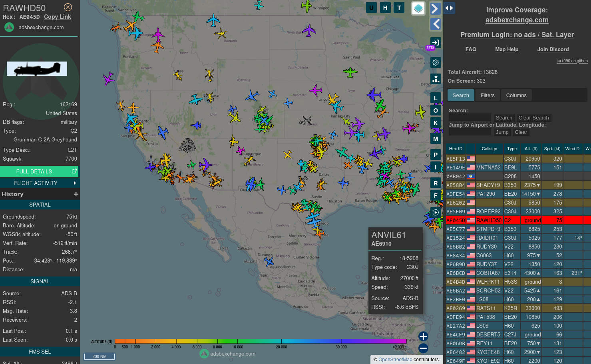591x364 pixels.
Task: Toggle the P persistence button
Action: [436, 155]
